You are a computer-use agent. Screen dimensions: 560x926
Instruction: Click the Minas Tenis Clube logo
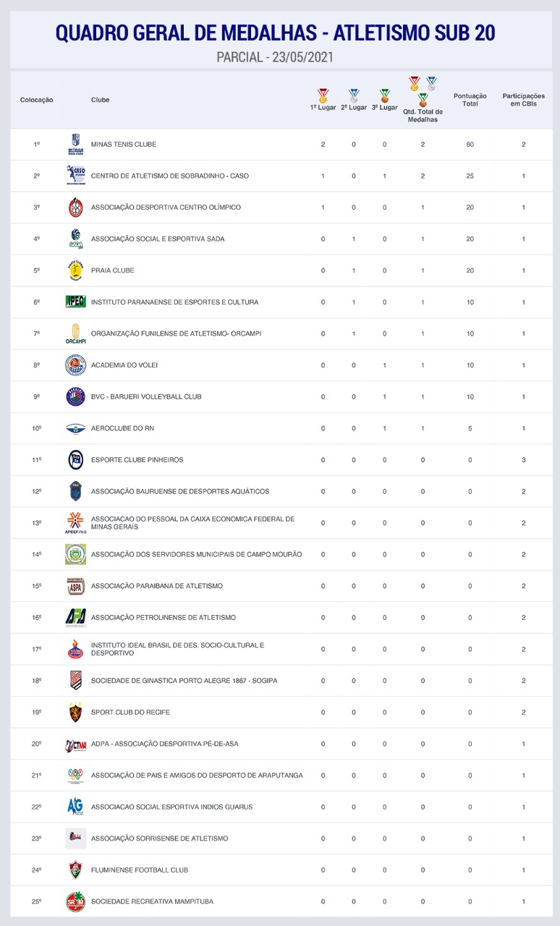pyautogui.click(x=75, y=145)
